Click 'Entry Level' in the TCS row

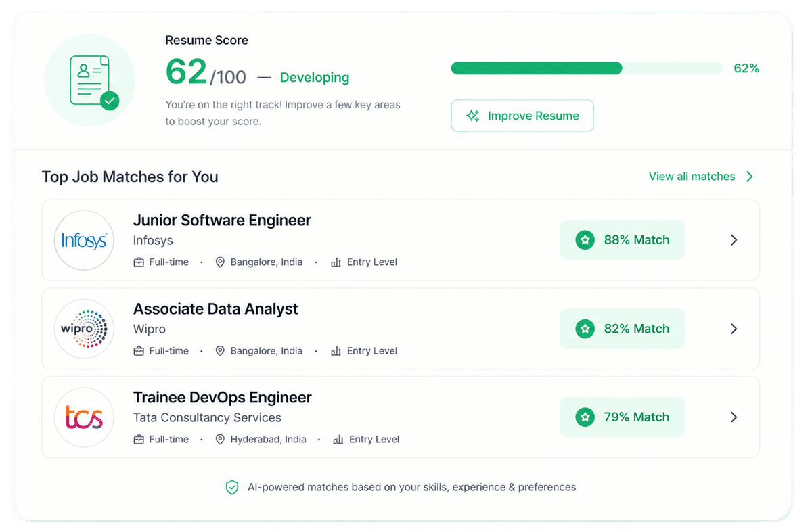coord(374,440)
